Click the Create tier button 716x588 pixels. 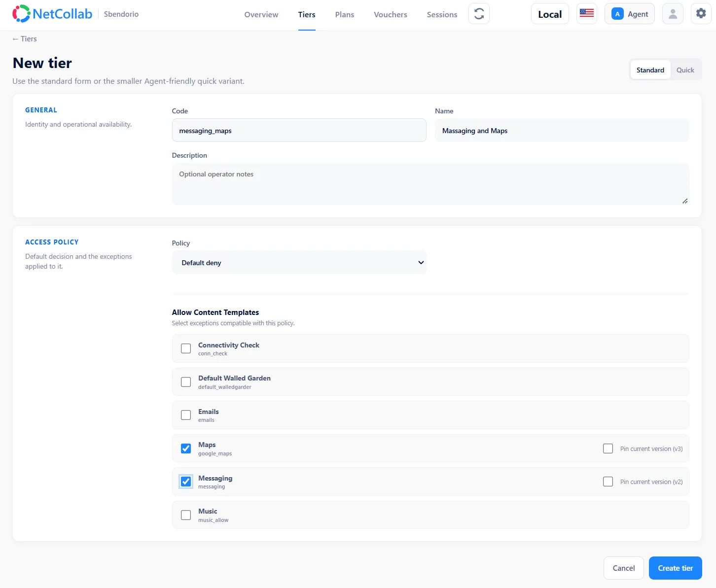tap(676, 568)
